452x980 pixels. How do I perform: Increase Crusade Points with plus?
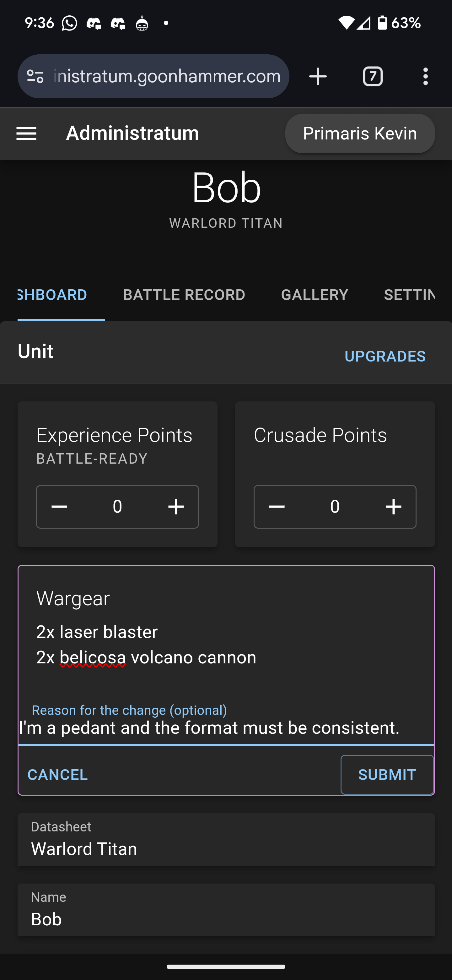(x=393, y=507)
